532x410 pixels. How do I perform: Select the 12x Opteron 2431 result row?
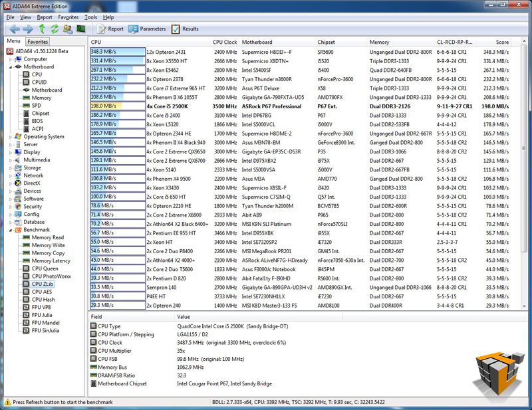[x=300, y=52]
